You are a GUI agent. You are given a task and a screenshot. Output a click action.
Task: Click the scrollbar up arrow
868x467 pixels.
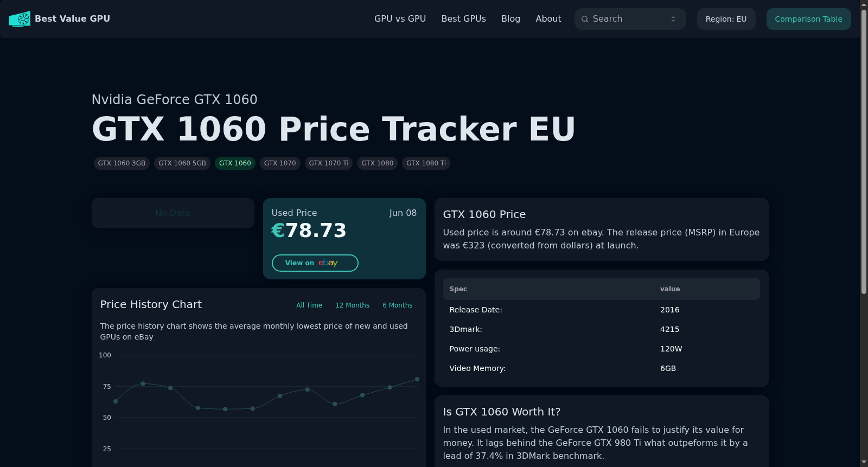click(x=864, y=4)
